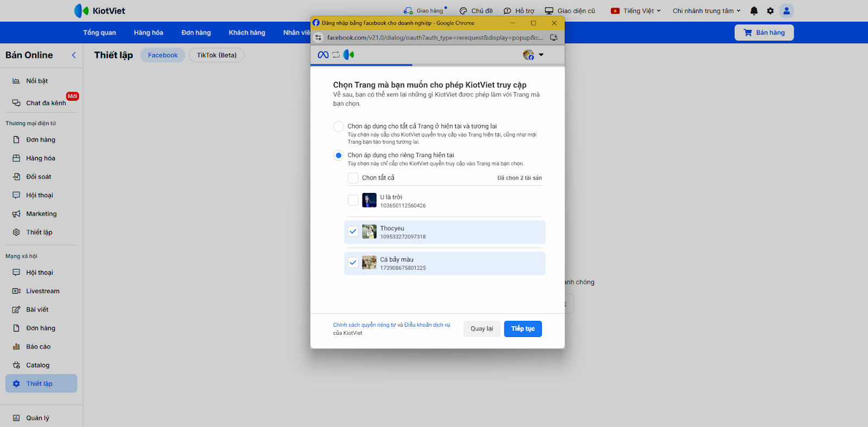Screen dimensions: 868x427
Task: Click the Quay lại button
Action: click(482, 329)
